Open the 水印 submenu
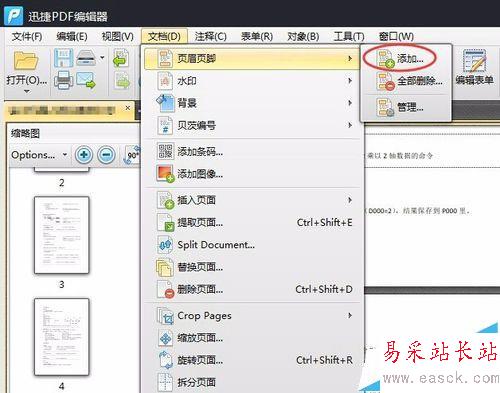500x393 pixels. (x=251, y=81)
